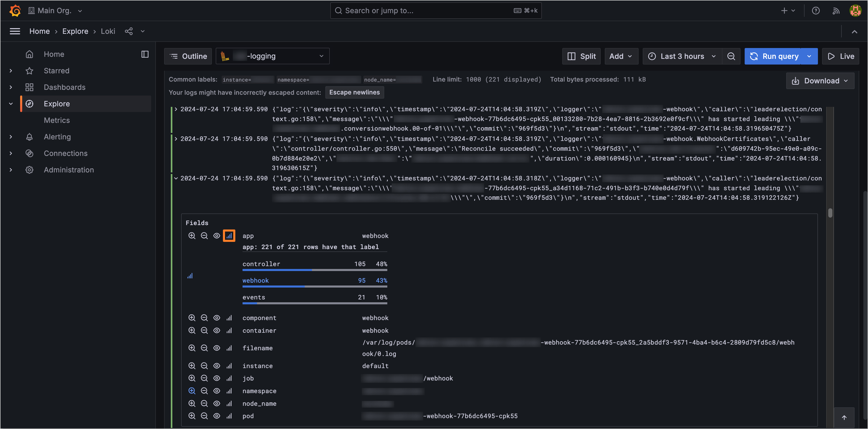Dock the sidebar menu with the panel icon
868x429 pixels.
tap(145, 54)
